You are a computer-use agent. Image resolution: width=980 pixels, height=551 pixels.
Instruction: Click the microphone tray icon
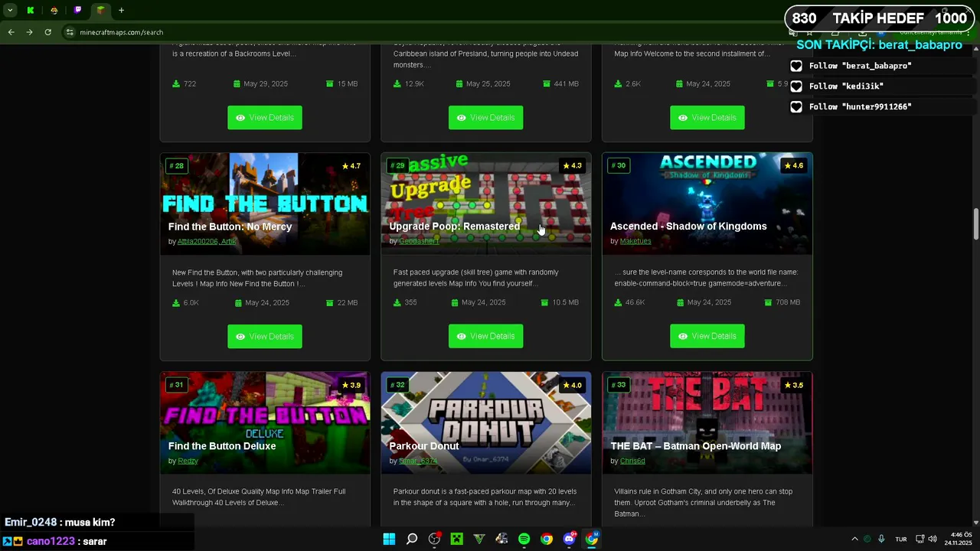tap(881, 540)
